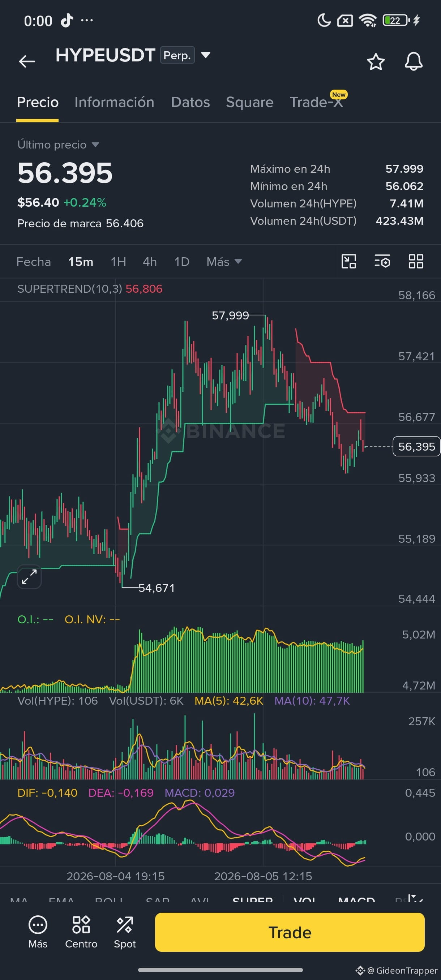Tap the current price tag 56,395
Viewport: 441px width, 980px height.
[416, 446]
